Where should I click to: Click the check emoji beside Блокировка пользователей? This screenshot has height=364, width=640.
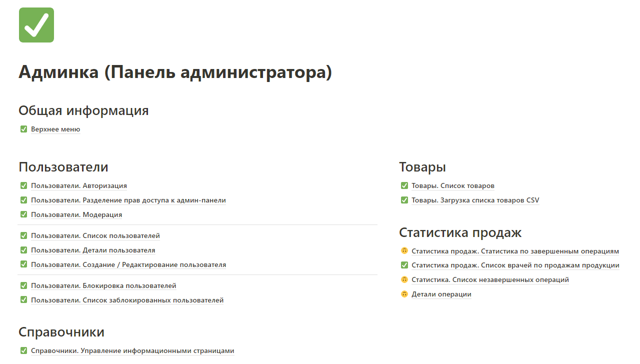pyautogui.click(x=23, y=285)
